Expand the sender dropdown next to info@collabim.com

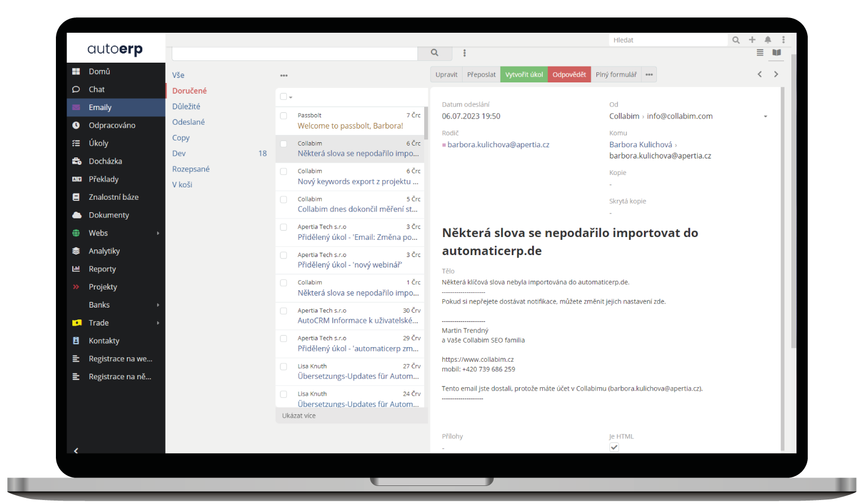pos(766,116)
